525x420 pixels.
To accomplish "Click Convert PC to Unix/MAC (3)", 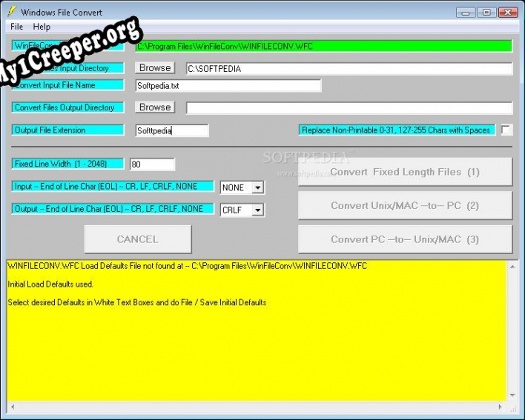I will pos(405,239).
